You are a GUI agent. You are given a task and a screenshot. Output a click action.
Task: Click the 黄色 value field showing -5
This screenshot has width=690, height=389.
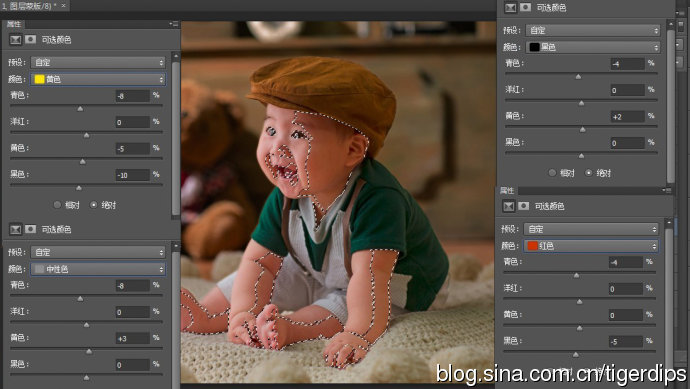[x=132, y=149]
